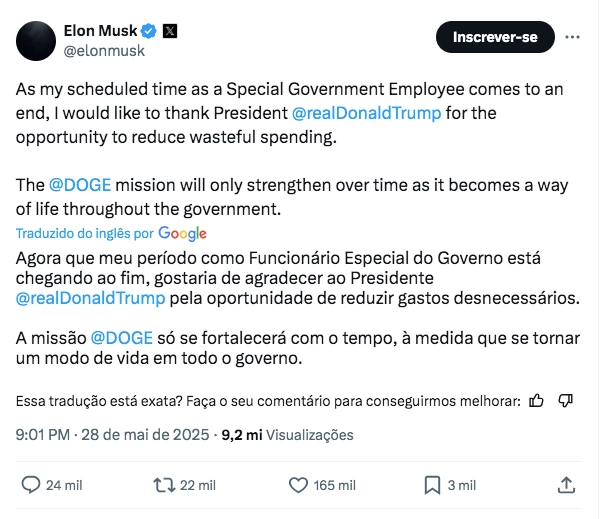This screenshot has width=602, height=519.
Task: Rate translation with thumbs up
Action: click(537, 401)
